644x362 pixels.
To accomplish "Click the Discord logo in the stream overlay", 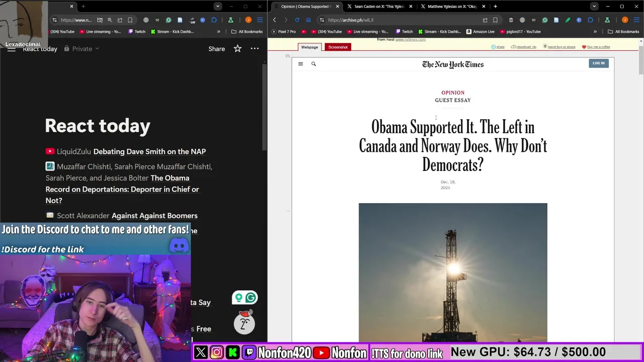I will 179,245.
